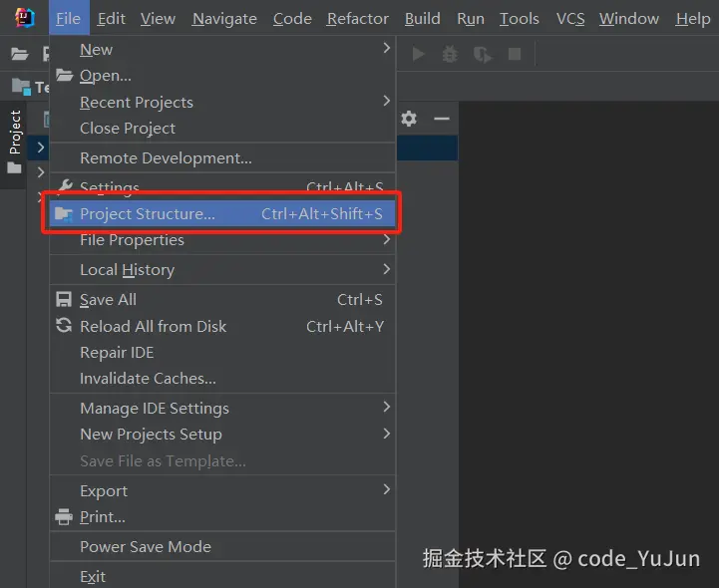Viewport: 719px width, 588px height.
Task: Click the Reload All from Disk refresh icon
Action: tap(64, 326)
